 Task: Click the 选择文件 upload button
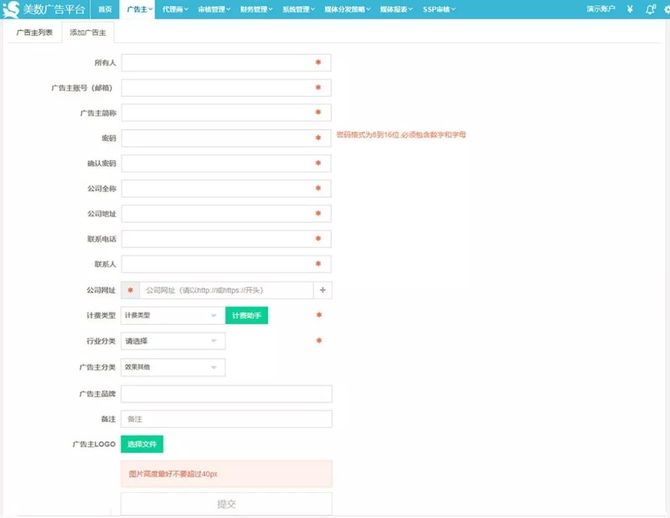click(x=142, y=444)
